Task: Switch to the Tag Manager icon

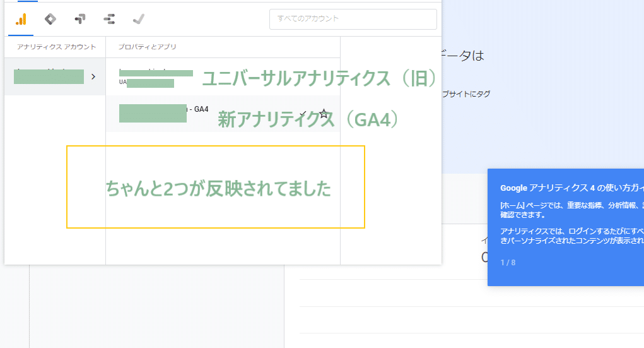Action: (x=50, y=19)
